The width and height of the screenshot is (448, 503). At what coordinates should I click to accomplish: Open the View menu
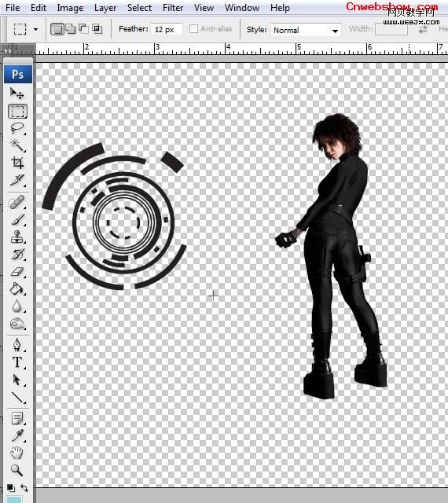click(x=204, y=8)
